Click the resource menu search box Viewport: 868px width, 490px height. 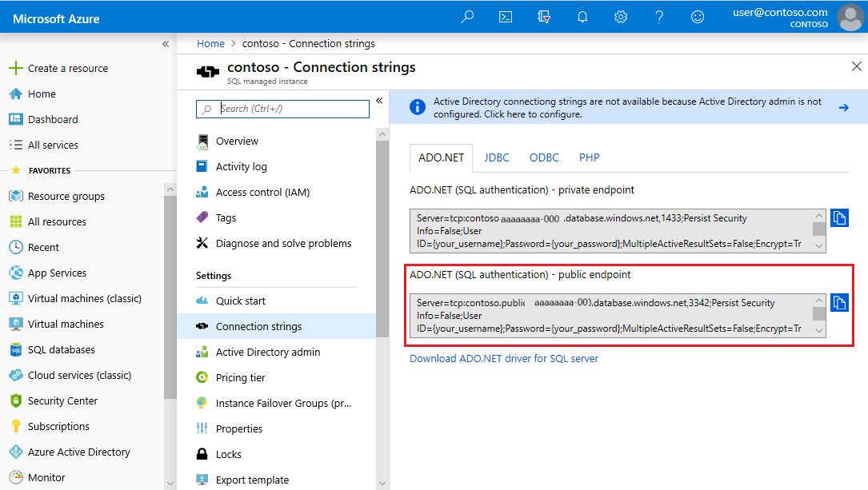click(282, 109)
